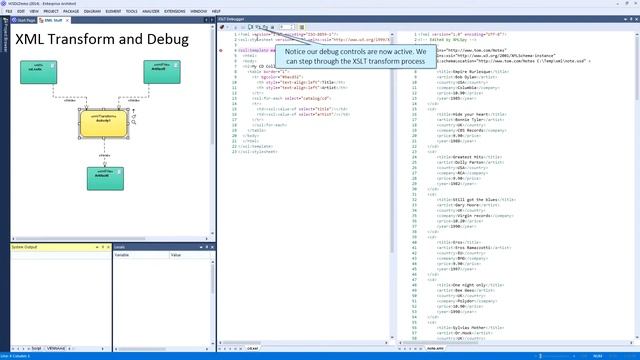Open the VIEW menu
The width and height of the screenshot is (640, 360).
(x=34, y=11)
